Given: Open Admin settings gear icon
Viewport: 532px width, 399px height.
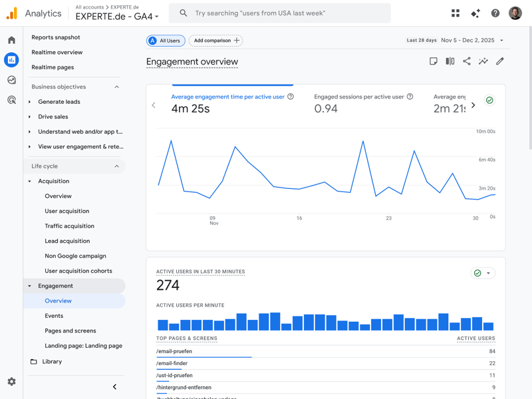Looking at the screenshot, I should pyautogui.click(x=11, y=382).
